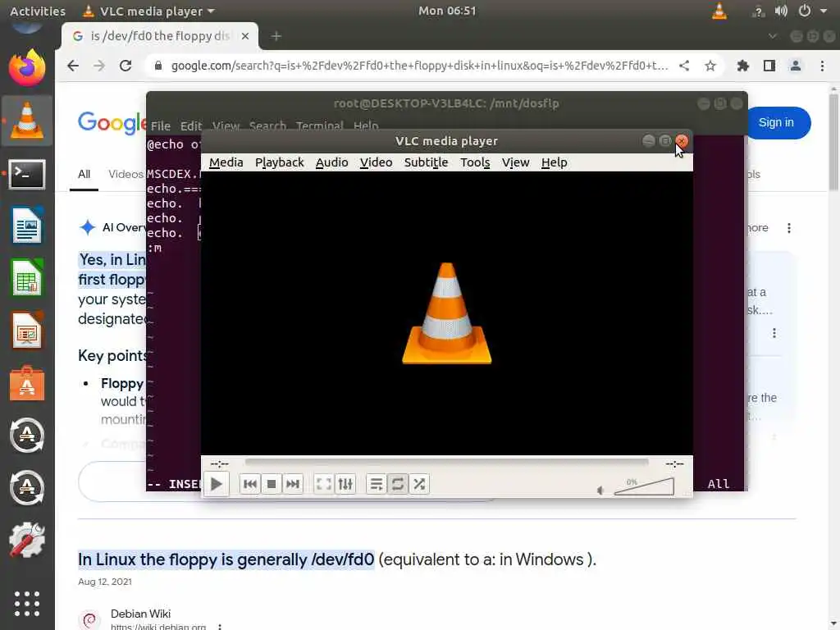The image size is (840, 630).
Task: Expand the browser tab search dropdown
Action: [772, 36]
